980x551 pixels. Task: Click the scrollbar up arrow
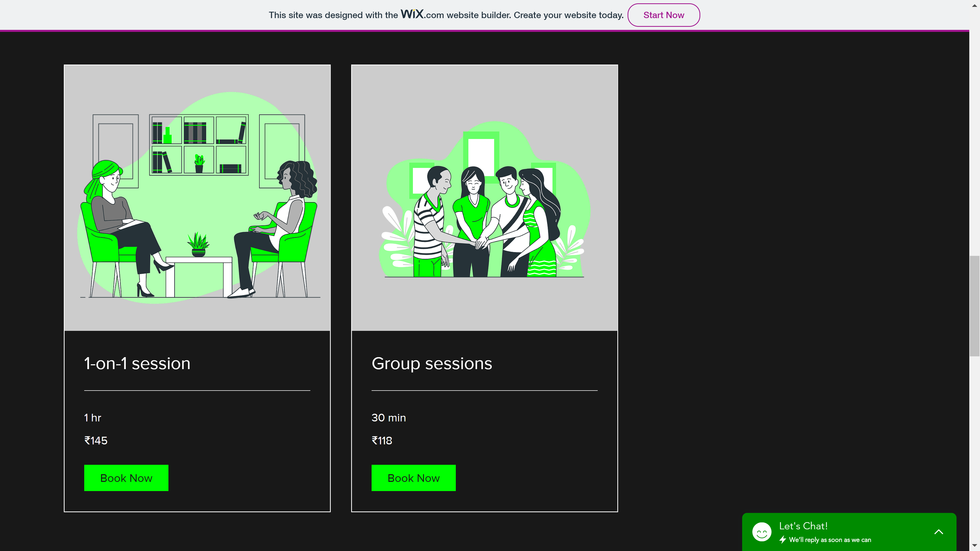point(974,6)
